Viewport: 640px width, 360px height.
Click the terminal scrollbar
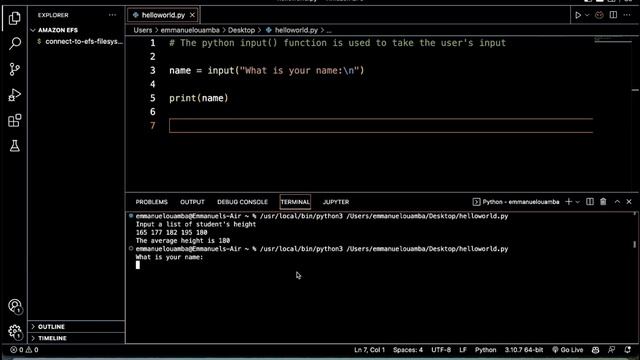[635, 244]
